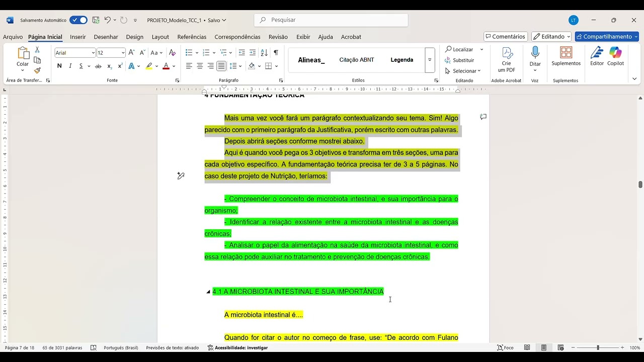Click the Comentários button
Image resolution: width=644 pixels, height=362 pixels.
506,37
